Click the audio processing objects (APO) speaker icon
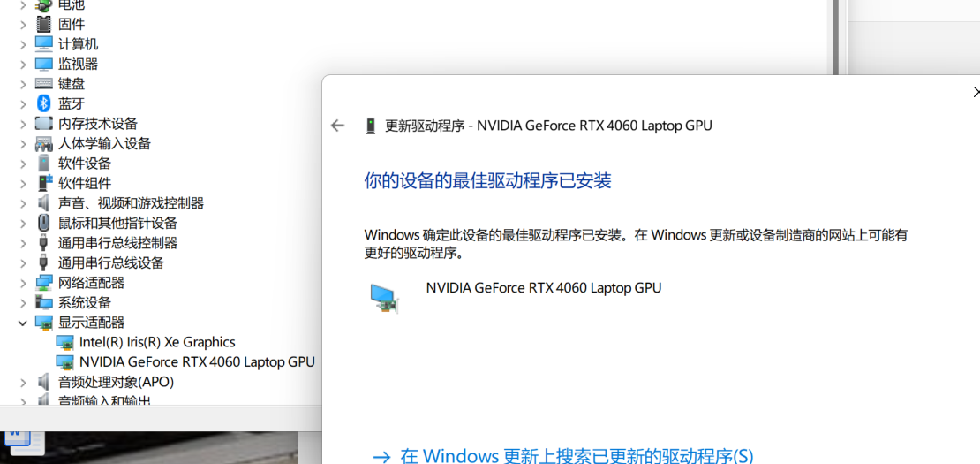The height and width of the screenshot is (464, 980). [44, 382]
